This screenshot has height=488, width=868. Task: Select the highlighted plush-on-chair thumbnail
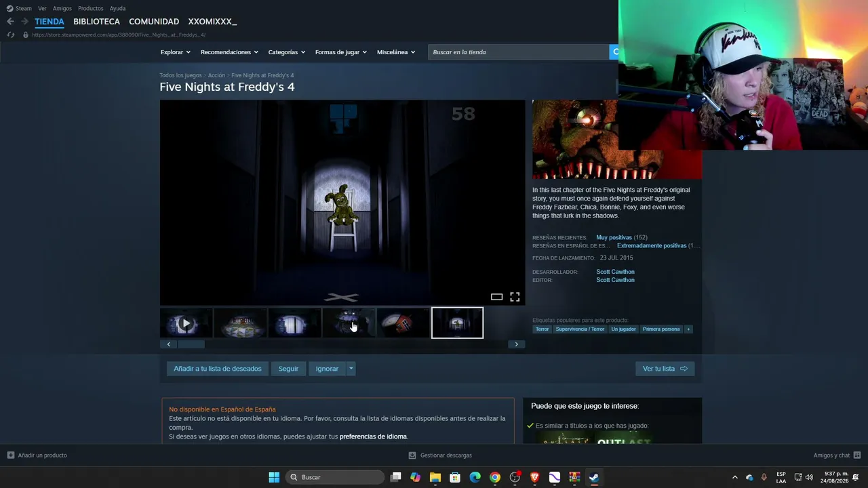pos(457,323)
